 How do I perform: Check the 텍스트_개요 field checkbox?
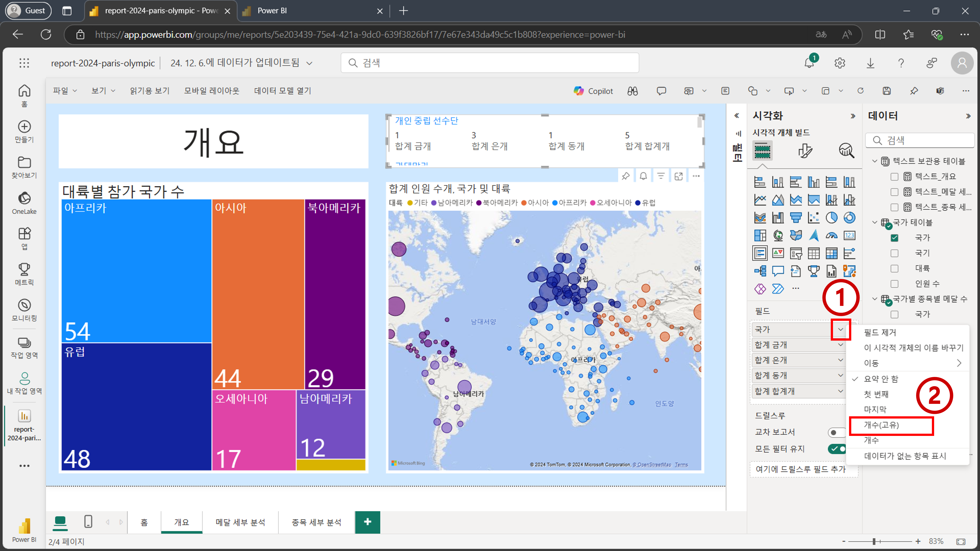click(894, 177)
